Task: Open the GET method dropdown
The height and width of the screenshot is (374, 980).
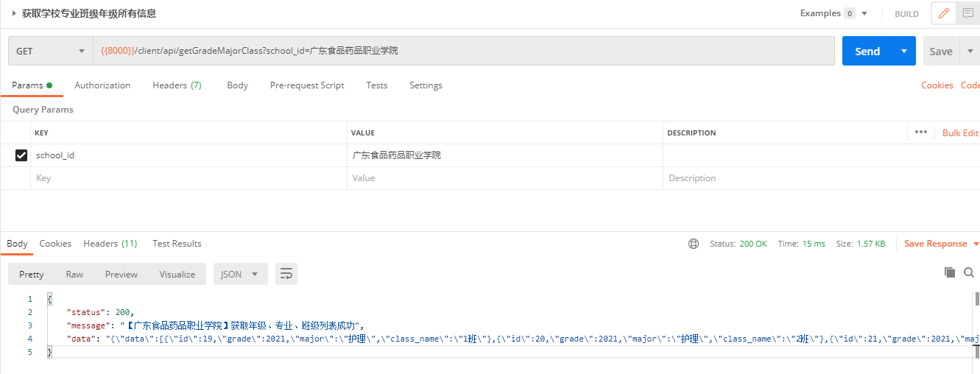Action: click(x=51, y=52)
